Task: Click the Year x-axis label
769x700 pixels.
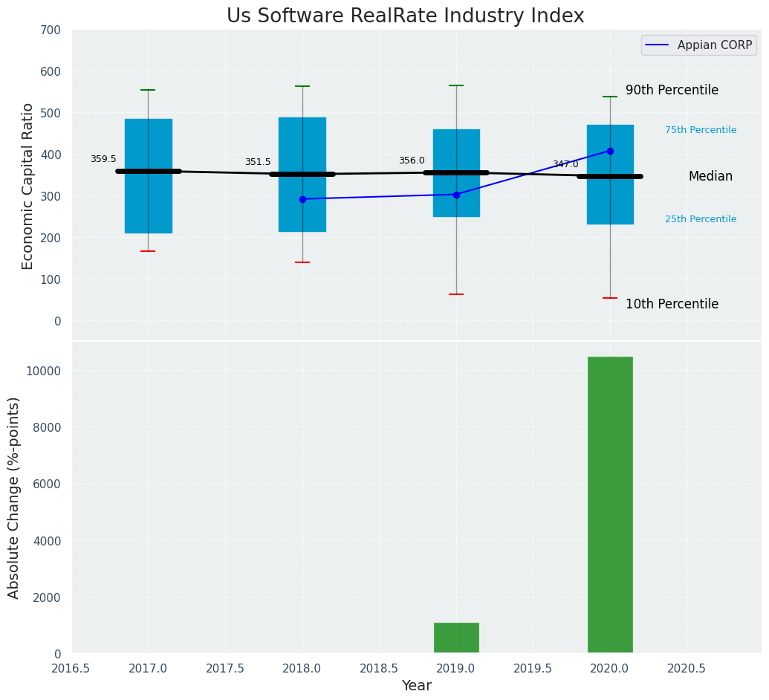Action: click(x=416, y=686)
